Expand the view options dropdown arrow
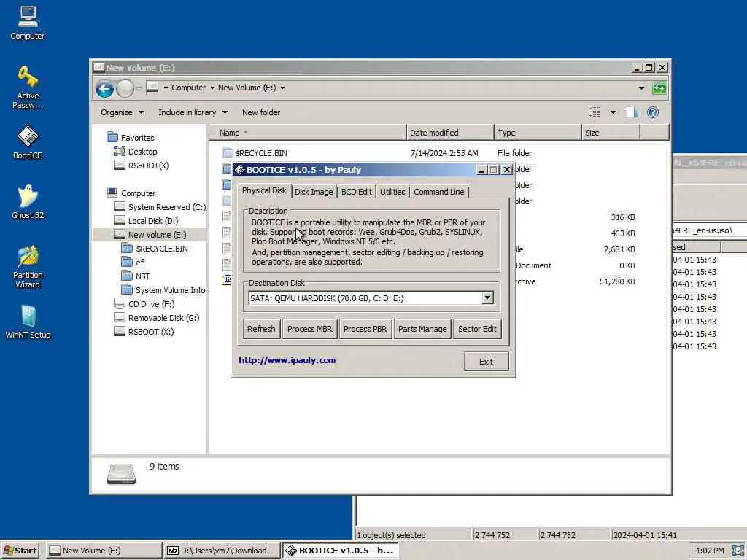The width and height of the screenshot is (747, 560). [x=613, y=112]
